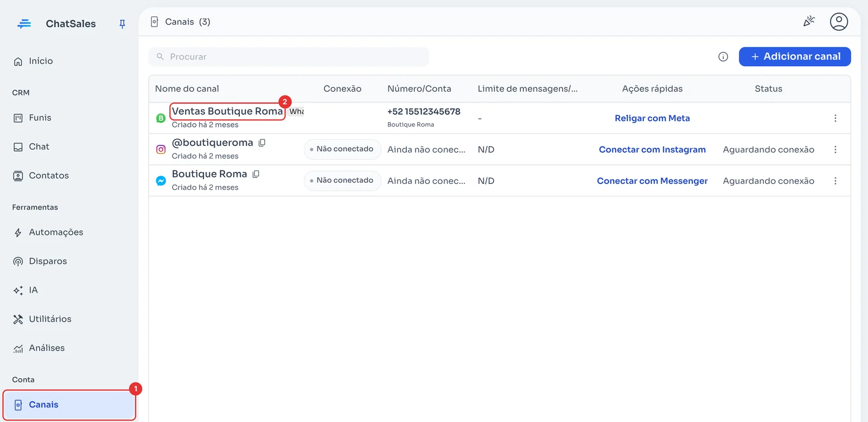Screen dimensions: 868x422
Task: Click the Número/Conta column header
Action: coord(419,89)
